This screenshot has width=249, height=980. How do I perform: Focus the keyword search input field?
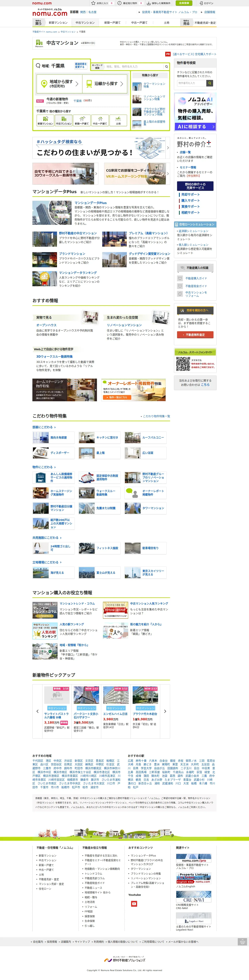(x=134, y=67)
